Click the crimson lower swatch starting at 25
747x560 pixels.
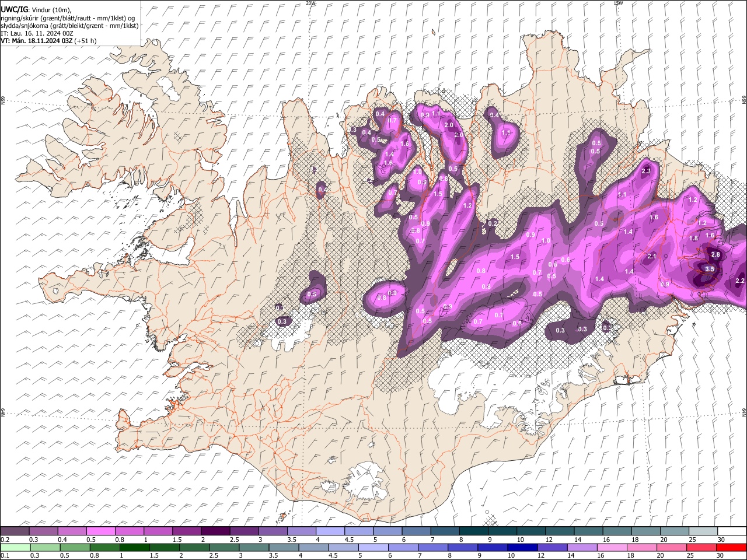tap(701, 547)
